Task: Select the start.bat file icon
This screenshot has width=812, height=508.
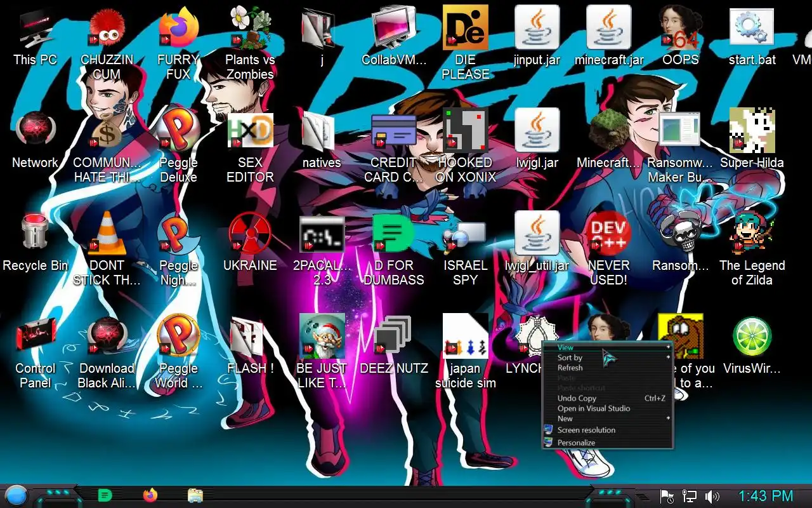Action: pos(752,28)
